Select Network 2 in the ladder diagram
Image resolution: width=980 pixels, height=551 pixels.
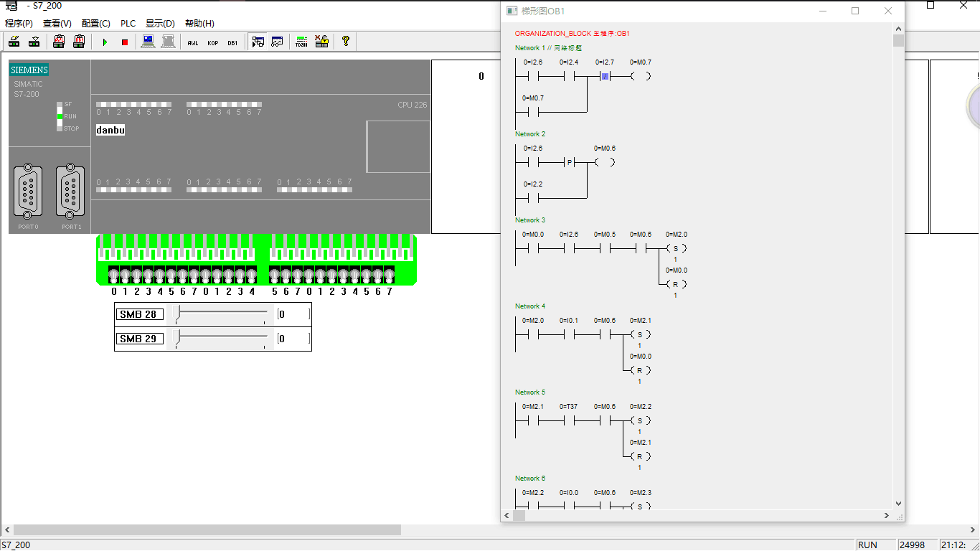[530, 133]
